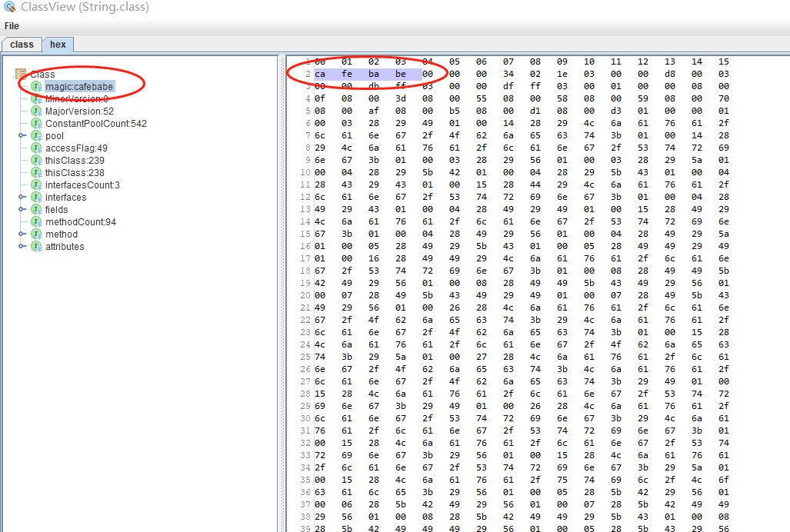Select the fields tree item

[56, 209]
